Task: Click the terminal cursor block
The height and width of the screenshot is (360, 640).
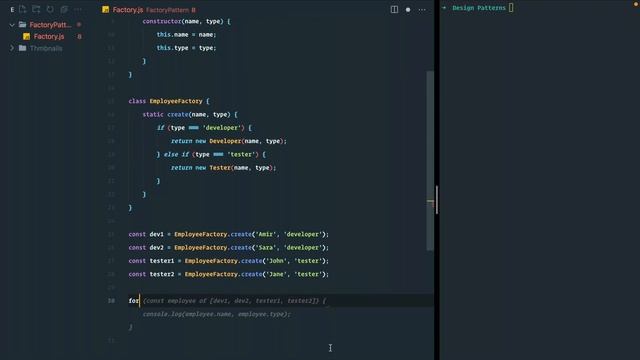Action: coord(511,8)
